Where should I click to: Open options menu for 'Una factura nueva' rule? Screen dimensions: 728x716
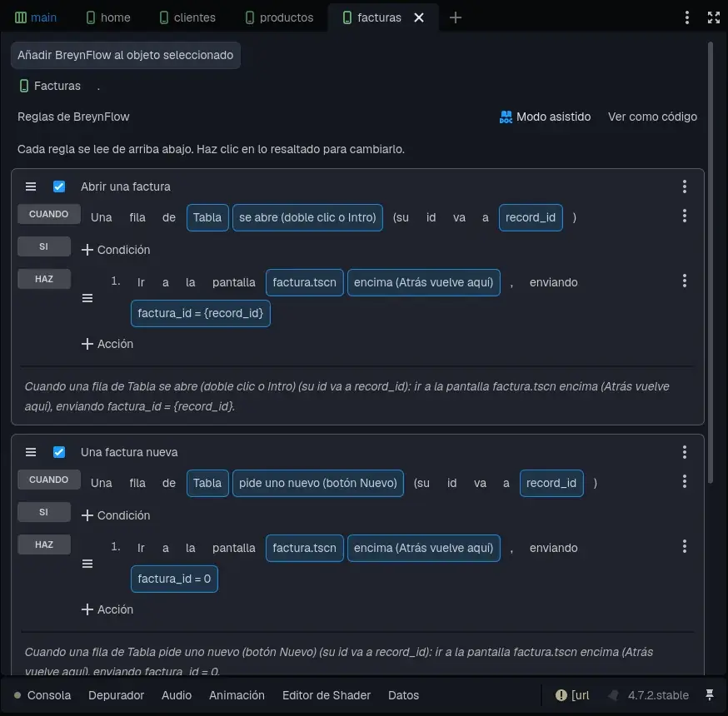coord(685,452)
